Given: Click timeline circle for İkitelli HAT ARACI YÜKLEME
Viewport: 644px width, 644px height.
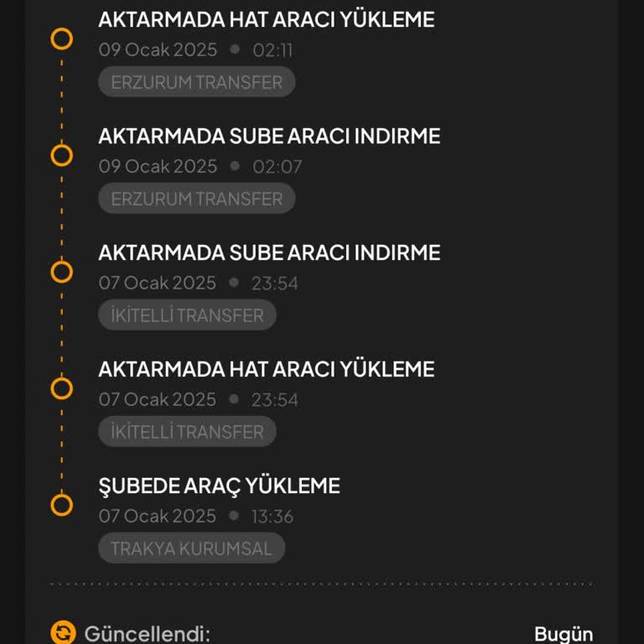Looking at the screenshot, I should coord(61,388).
